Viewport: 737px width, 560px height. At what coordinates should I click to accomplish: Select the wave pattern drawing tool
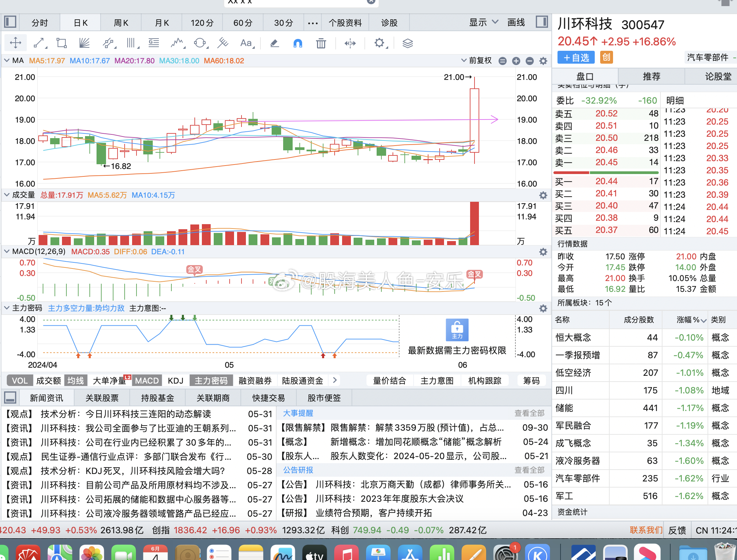pyautogui.click(x=177, y=43)
